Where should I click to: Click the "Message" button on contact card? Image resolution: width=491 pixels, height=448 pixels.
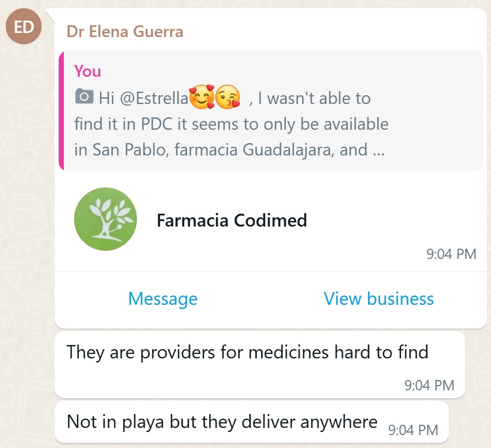pyautogui.click(x=163, y=299)
